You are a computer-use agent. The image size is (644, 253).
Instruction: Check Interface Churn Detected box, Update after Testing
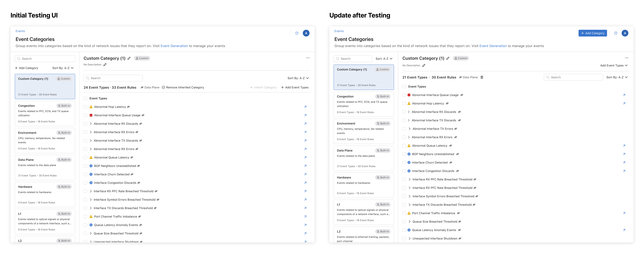point(404,163)
